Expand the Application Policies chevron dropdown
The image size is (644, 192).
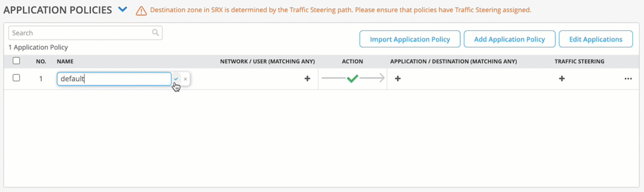click(123, 9)
